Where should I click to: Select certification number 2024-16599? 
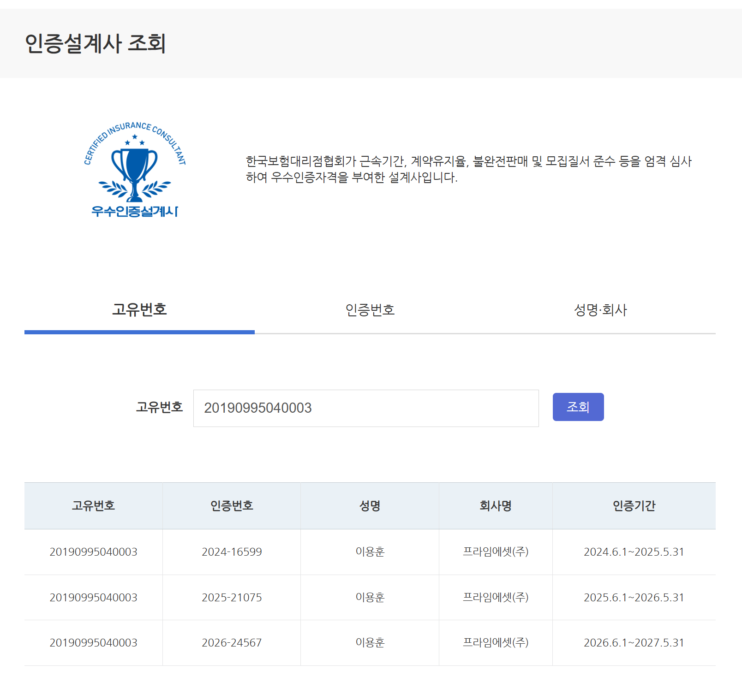point(232,552)
